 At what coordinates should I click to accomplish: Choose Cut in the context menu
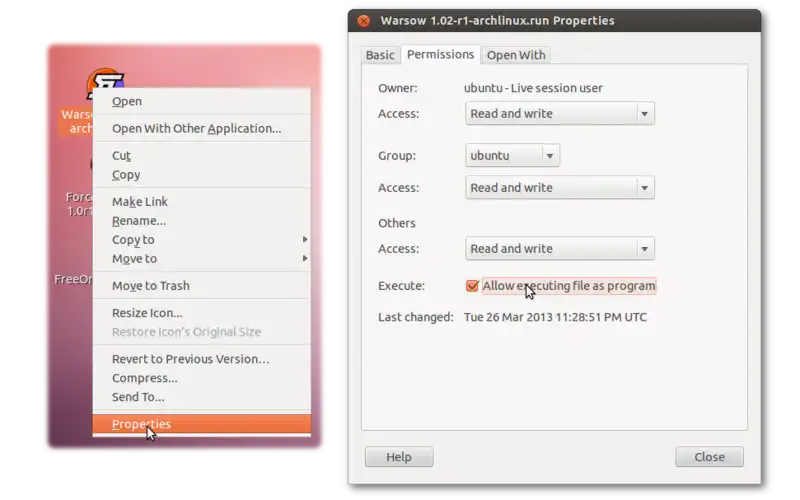[x=202, y=156]
